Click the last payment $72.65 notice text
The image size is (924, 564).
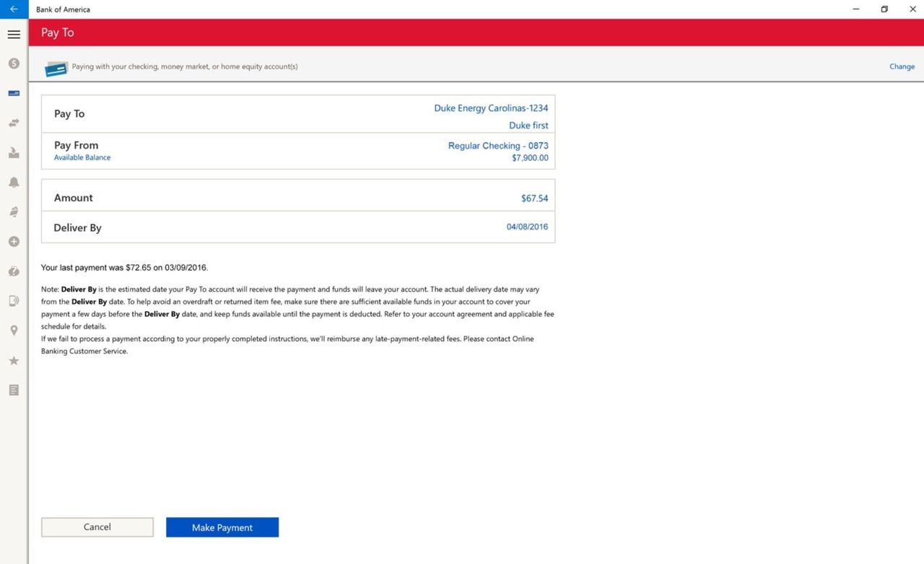[x=124, y=268]
